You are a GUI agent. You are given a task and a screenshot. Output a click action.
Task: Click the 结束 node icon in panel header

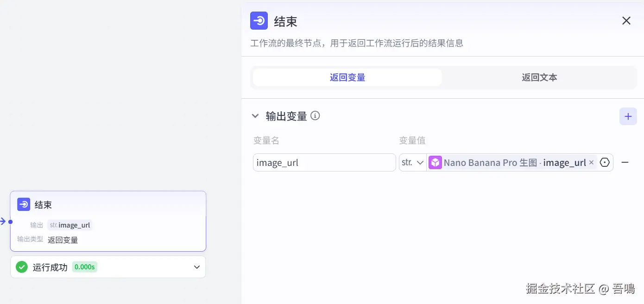(x=259, y=21)
